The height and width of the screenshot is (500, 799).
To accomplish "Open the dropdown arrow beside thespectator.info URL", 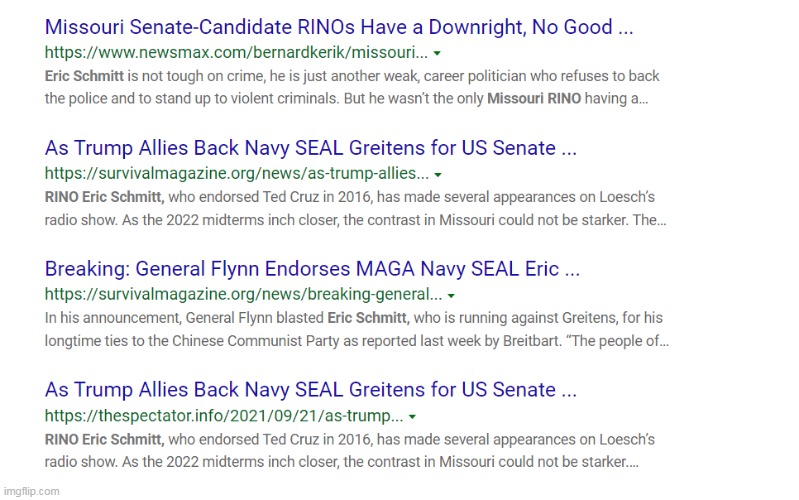I will (x=413, y=416).
